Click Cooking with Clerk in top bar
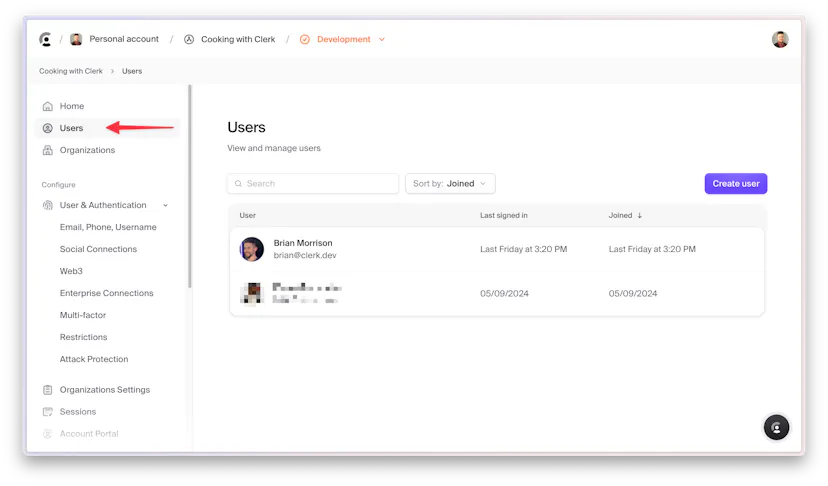The image size is (828, 486). (x=238, y=40)
